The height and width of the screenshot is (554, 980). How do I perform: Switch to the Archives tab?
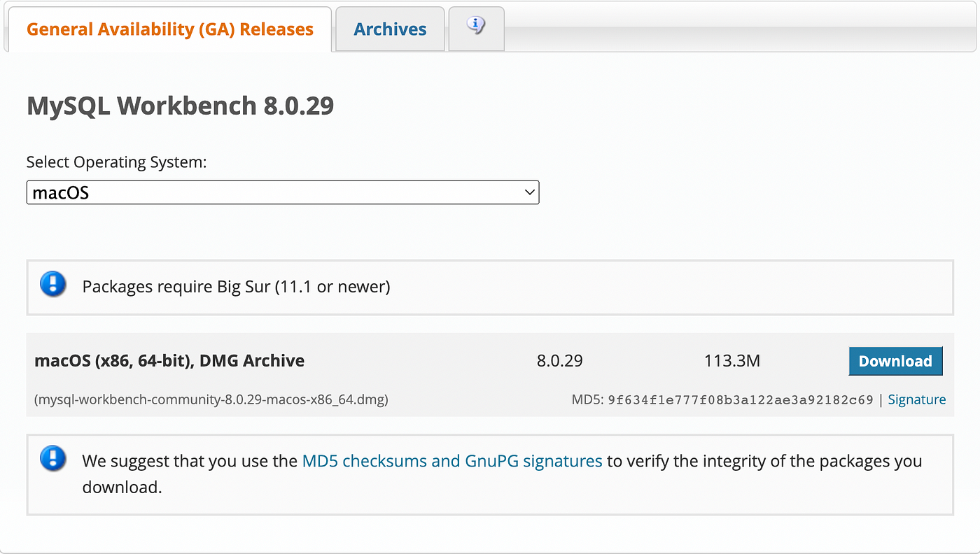pos(390,29)
